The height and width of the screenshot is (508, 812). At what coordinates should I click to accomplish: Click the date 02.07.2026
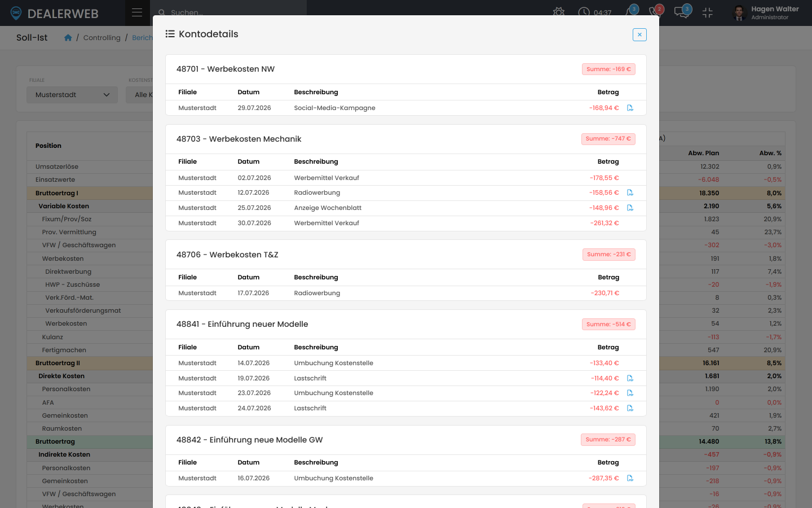(x=254, y=178)
